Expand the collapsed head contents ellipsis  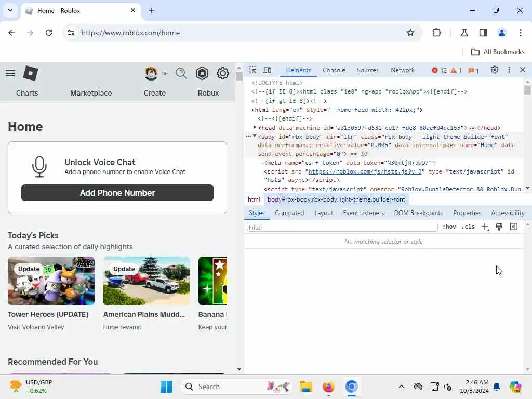click(472, 128)
